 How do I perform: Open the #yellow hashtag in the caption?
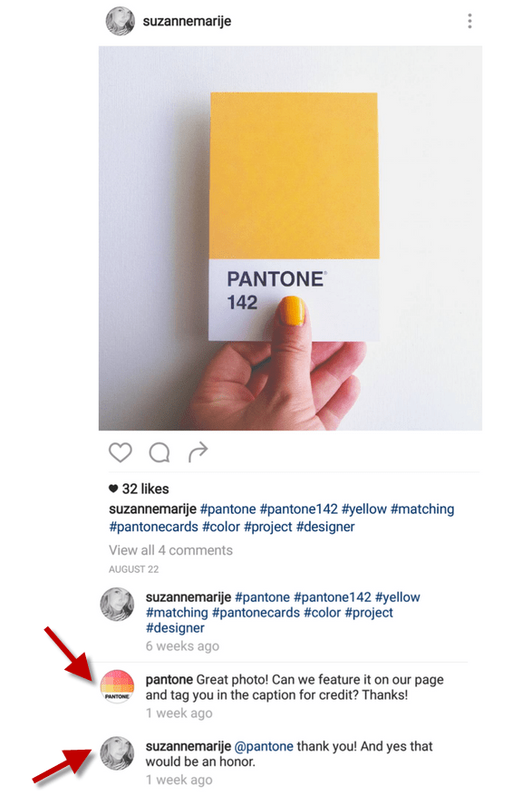[363, 509]
